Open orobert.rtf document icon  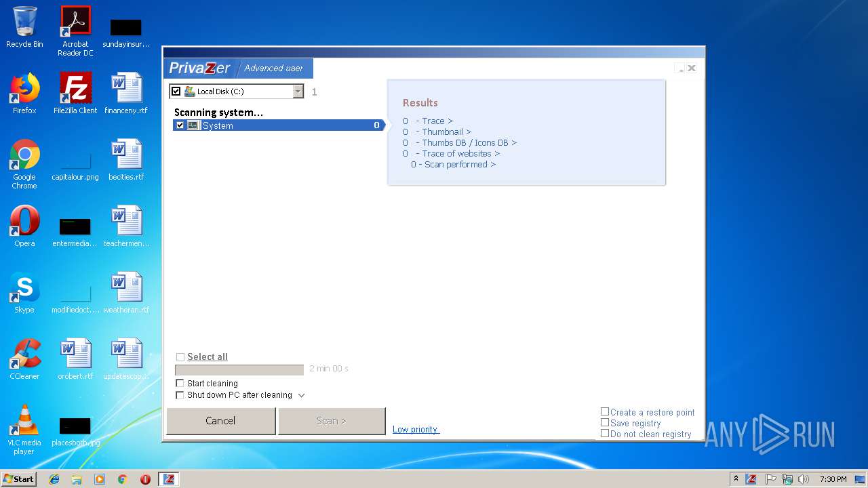75,359
